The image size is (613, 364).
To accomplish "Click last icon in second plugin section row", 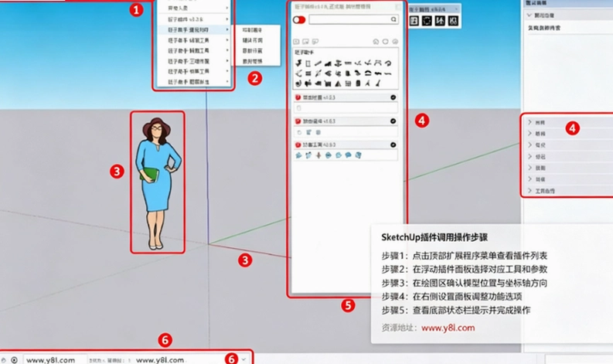I will (x=318, y=133).
